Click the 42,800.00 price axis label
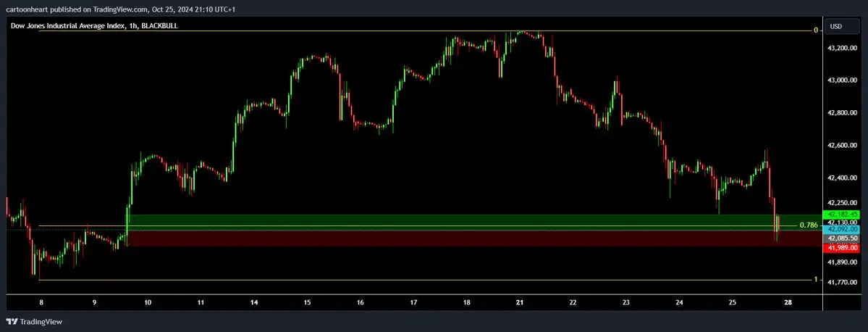 point(843,113)
